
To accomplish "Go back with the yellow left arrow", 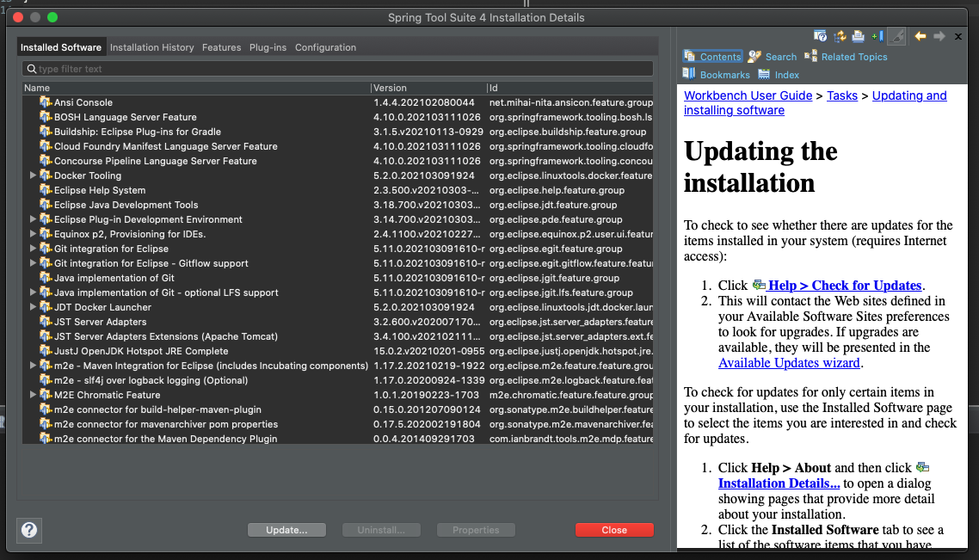I will coord(921,36).
